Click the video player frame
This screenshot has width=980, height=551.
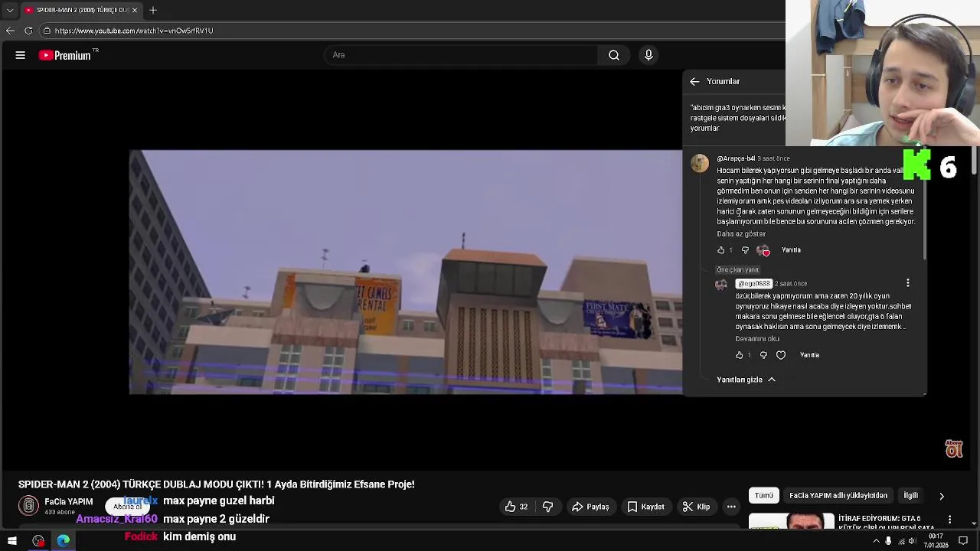coord(406,272)
